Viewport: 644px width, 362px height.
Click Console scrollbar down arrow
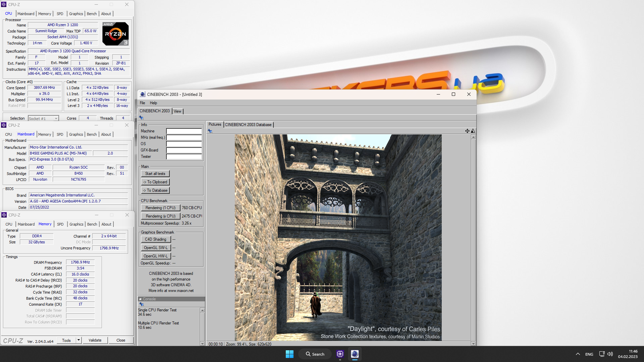(x=202, y=344)
